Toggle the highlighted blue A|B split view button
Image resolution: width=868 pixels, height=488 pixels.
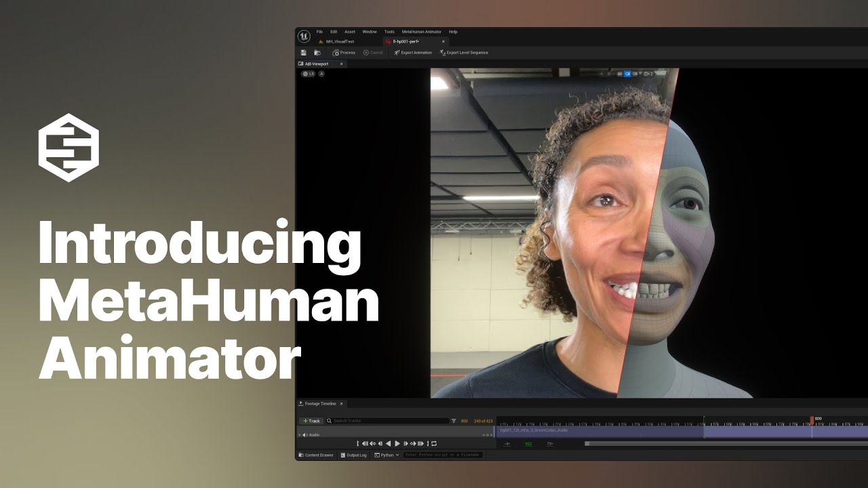point(627,73)
